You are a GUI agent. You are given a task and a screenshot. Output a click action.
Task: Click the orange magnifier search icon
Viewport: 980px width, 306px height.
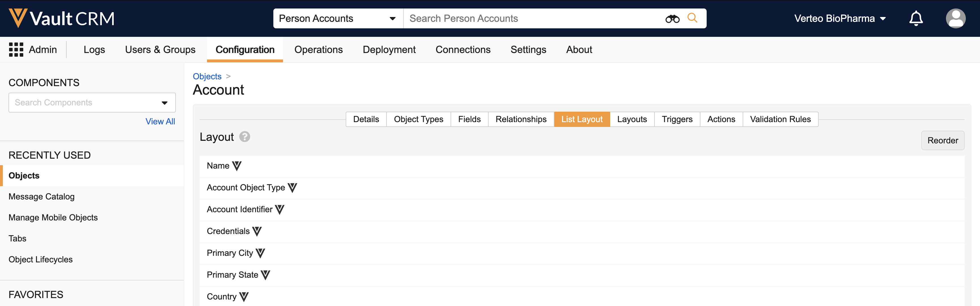coord(692,18)
